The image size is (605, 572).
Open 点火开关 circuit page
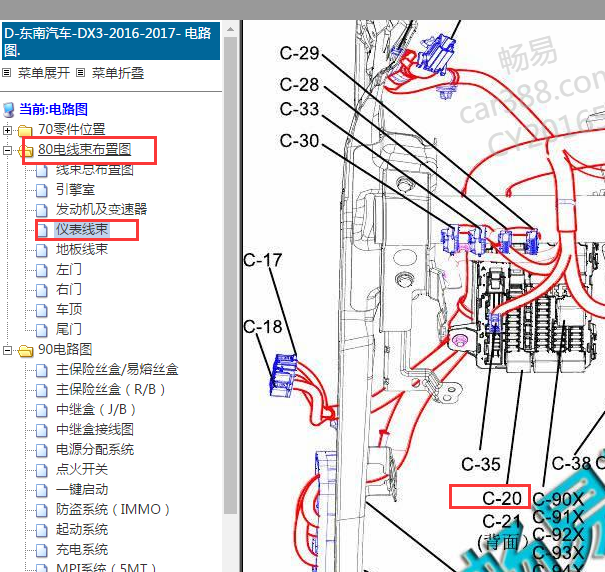pos(82,469)
